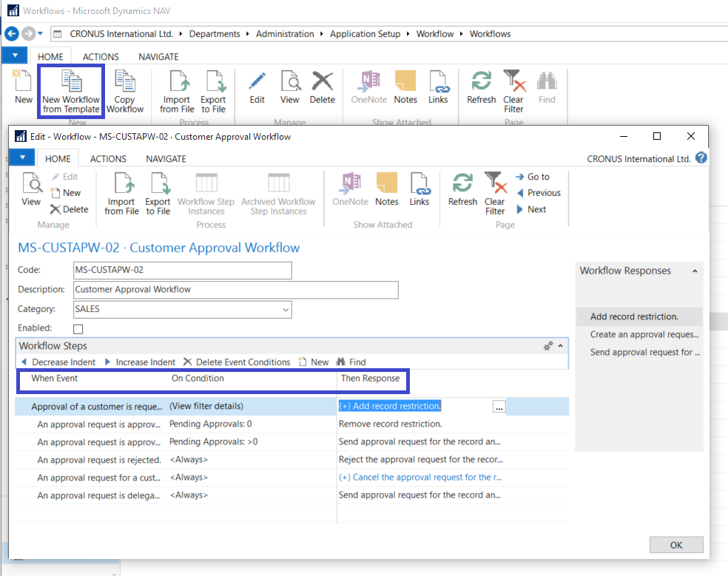Click Export to File in dialog ribbon

click(x=158, y=185)
